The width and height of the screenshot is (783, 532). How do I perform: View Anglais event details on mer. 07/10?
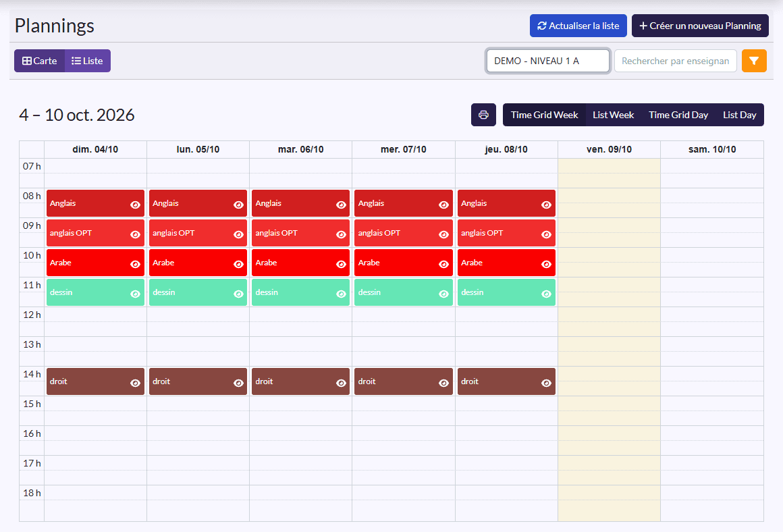(443, 205)
